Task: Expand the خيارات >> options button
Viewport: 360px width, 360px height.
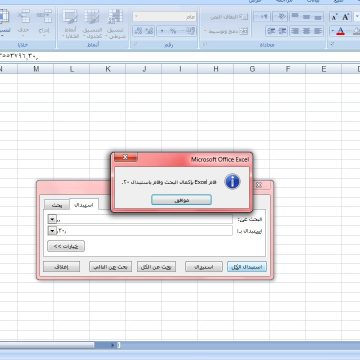Action: pos(66,246)
